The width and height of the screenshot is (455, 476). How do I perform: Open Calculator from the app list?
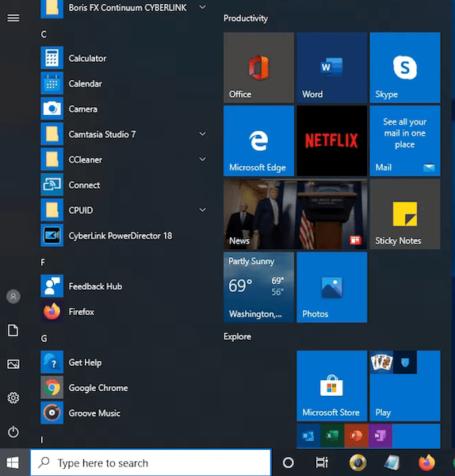pos(124,58)
